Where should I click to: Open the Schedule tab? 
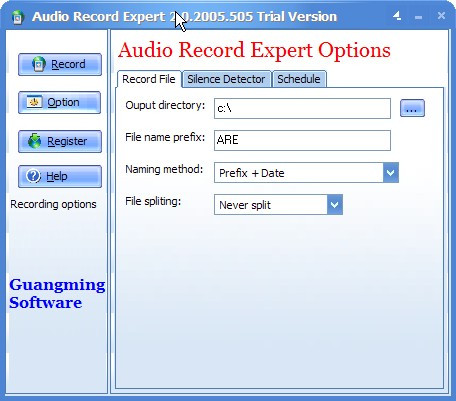click(x=299, y=79)
